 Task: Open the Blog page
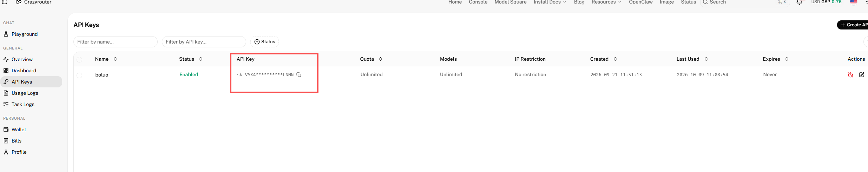click(x=579, y=2)
